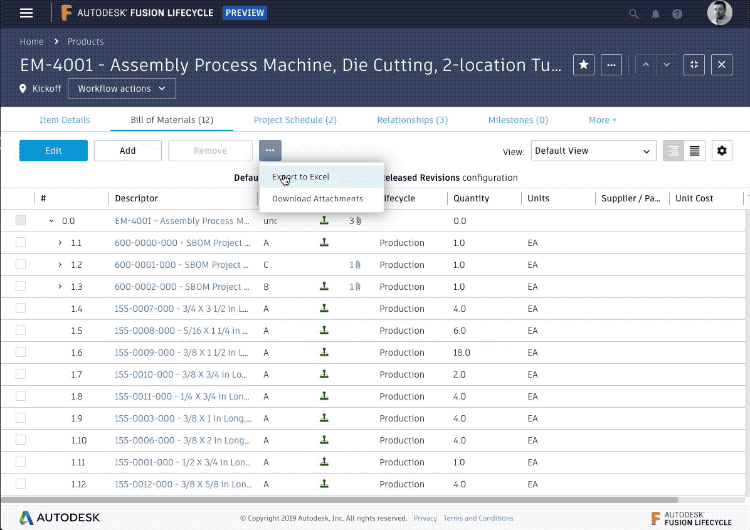Screen dimensions: 750x530
Task: Click the horizontal scrollbar under the table
Action: point(340,499)
